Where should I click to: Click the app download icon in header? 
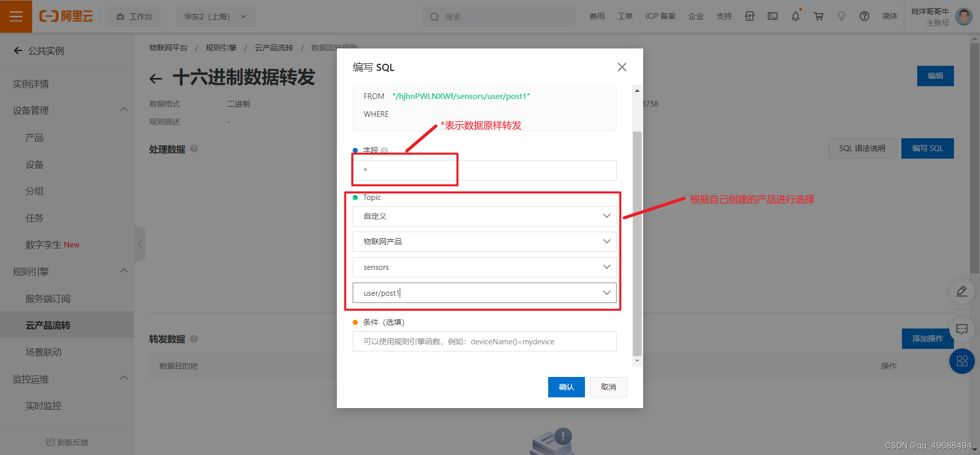tap(749, 16)
